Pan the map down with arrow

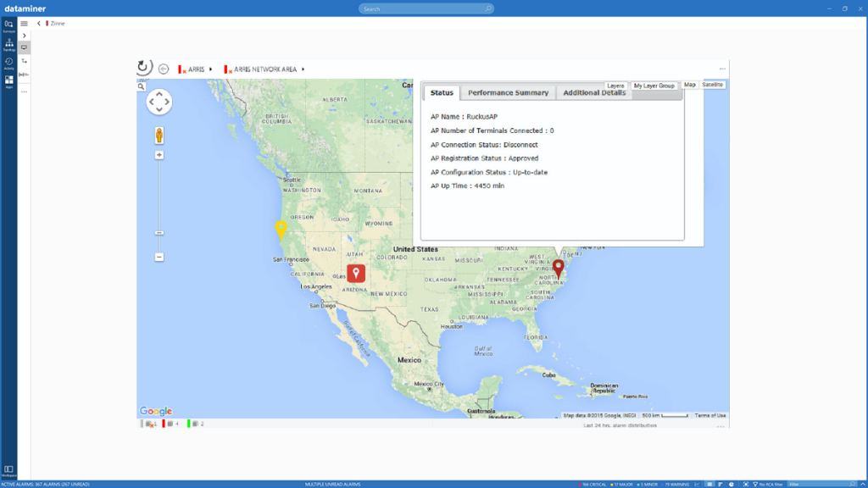tap(159, 109)
